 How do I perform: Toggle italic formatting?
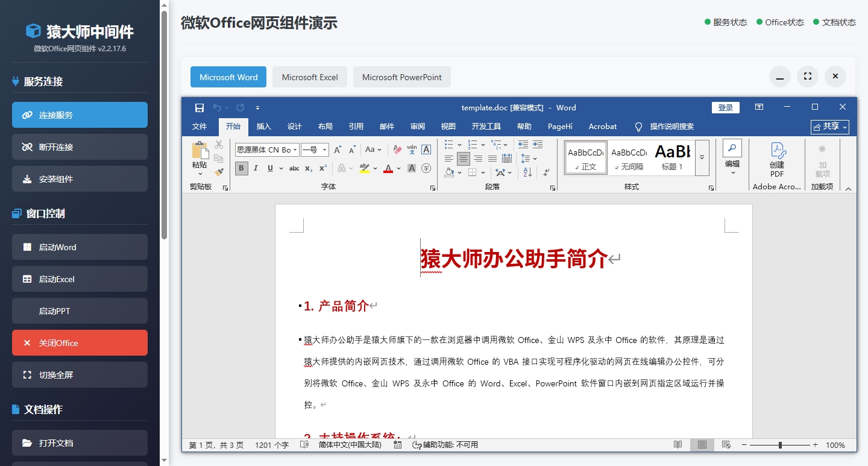coord(256,169)
